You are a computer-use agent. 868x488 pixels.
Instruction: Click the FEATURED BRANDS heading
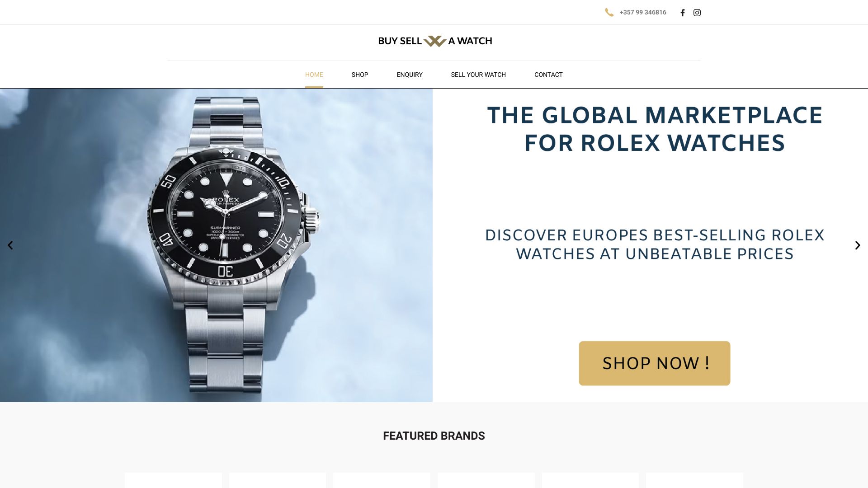(x=434, y=436)
